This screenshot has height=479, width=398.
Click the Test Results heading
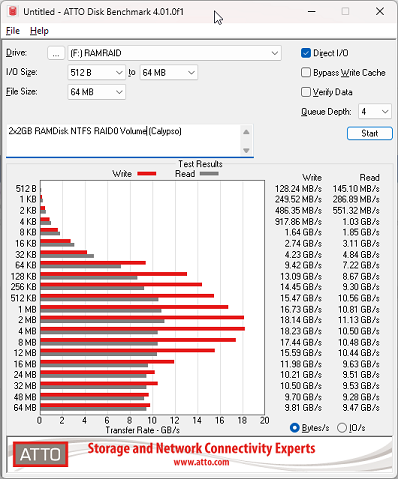pyautogui.click(x=200, y=164)
